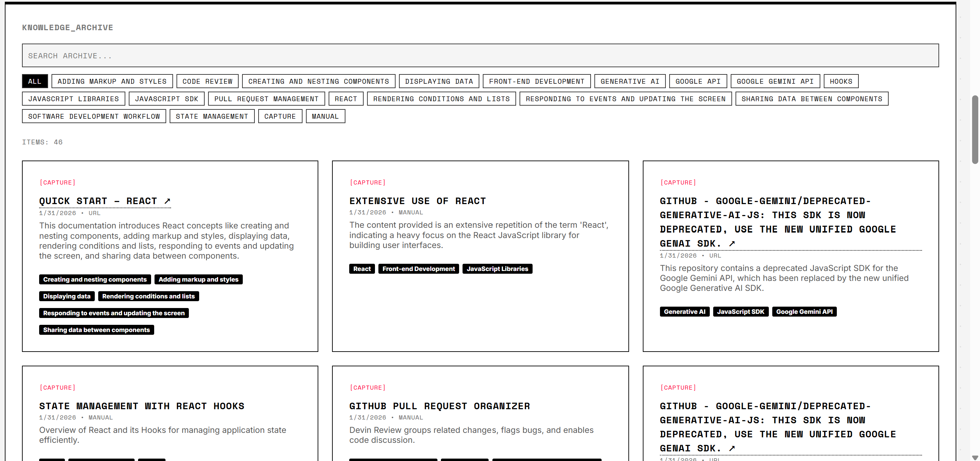Image resolution: width=980 pixels, height=461 pixels.
Task: Select the Software Development Workflow filter
Action: tap(94, 116)
